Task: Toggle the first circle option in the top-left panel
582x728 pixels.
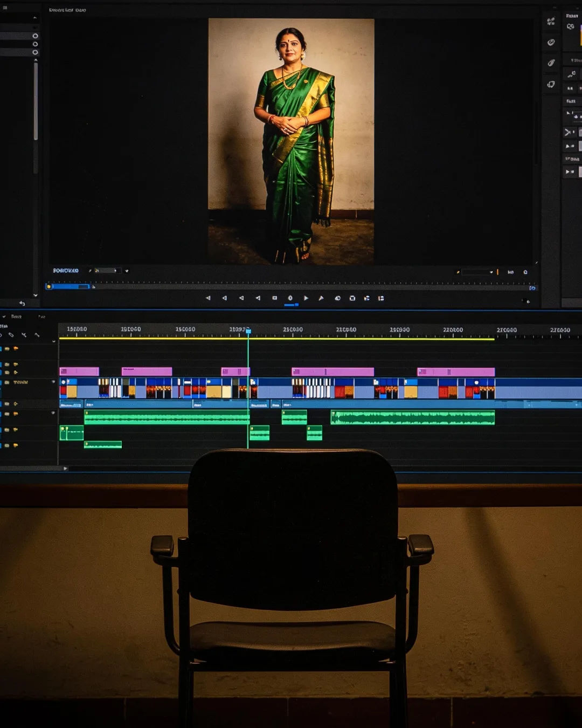Action: click(x=36, y=36)
